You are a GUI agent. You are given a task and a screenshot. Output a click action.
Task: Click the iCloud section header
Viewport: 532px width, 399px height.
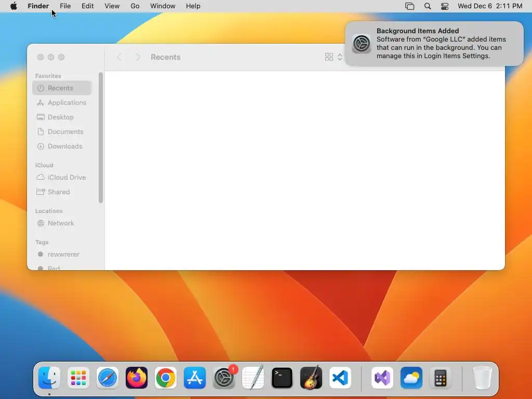[44, 165]
